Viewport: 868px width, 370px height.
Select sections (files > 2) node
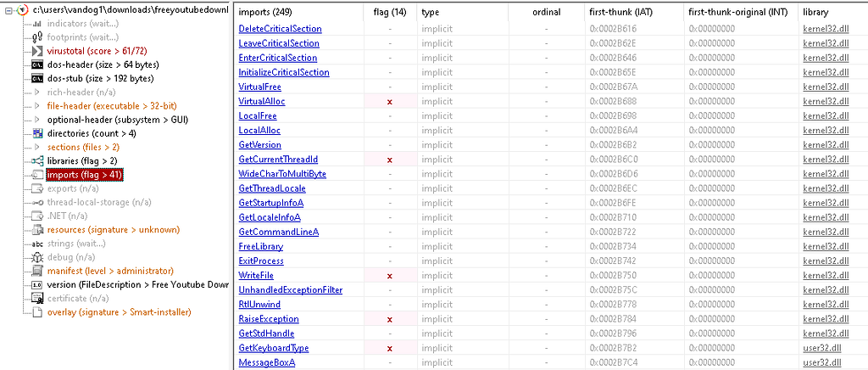tap(84, 148)
